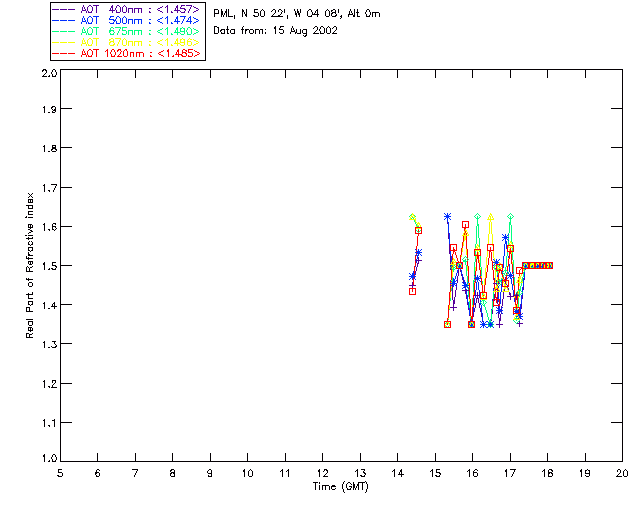Click the x-axis tick label 17

tap(510, 473)
